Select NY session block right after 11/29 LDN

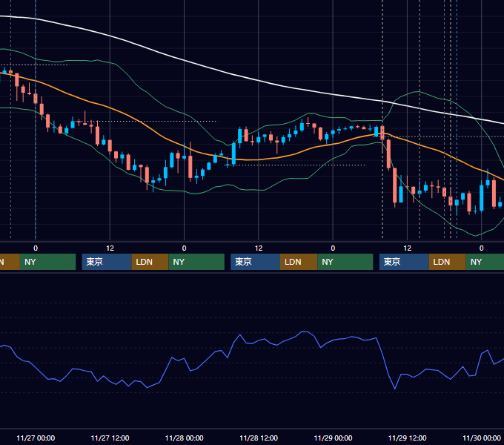pyautogui.click(x=485, y=262)
